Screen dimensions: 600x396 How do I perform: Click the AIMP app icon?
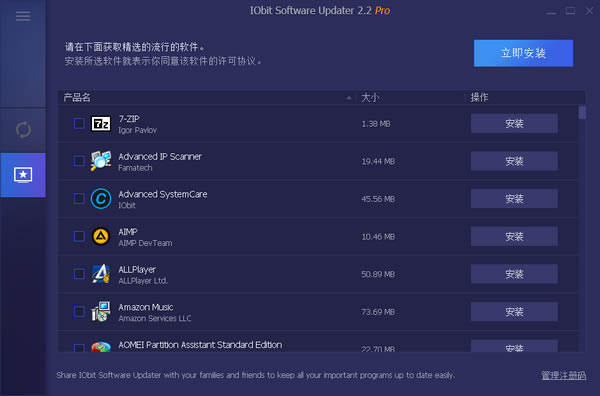101,236
